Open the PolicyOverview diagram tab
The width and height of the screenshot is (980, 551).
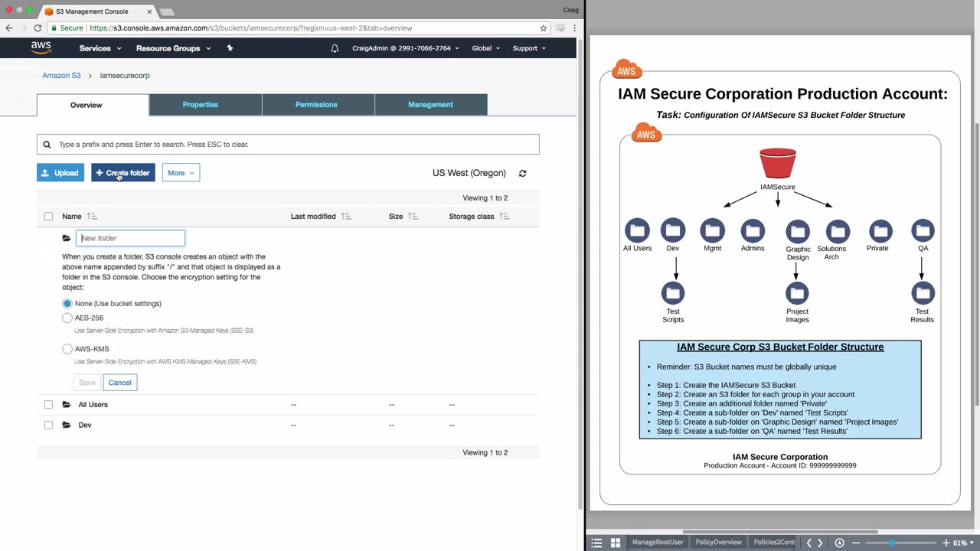718,543
